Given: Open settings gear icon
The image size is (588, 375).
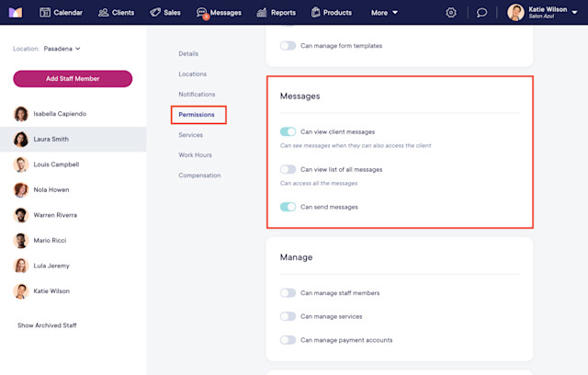Looking at the screenshot, I should click(451, 12).
